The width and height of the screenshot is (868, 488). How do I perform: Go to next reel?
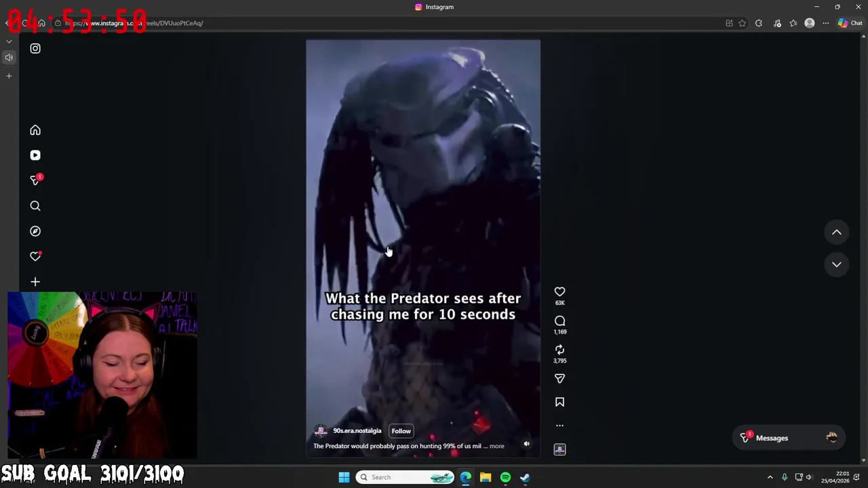tap(837, 264)
